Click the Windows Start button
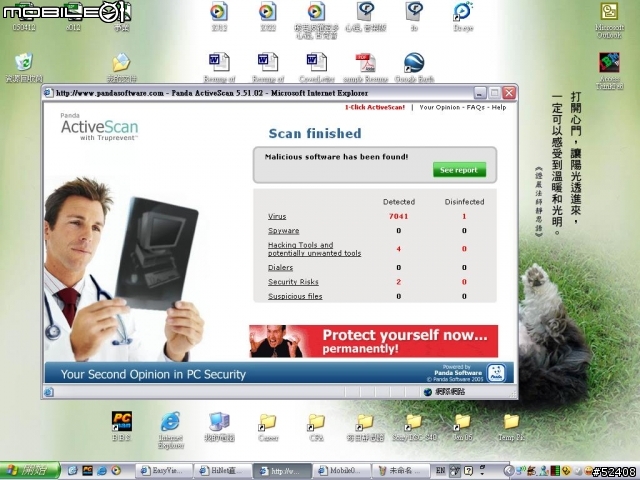Image resolution: width=640 pixels, height=480 pixels. 30,471
